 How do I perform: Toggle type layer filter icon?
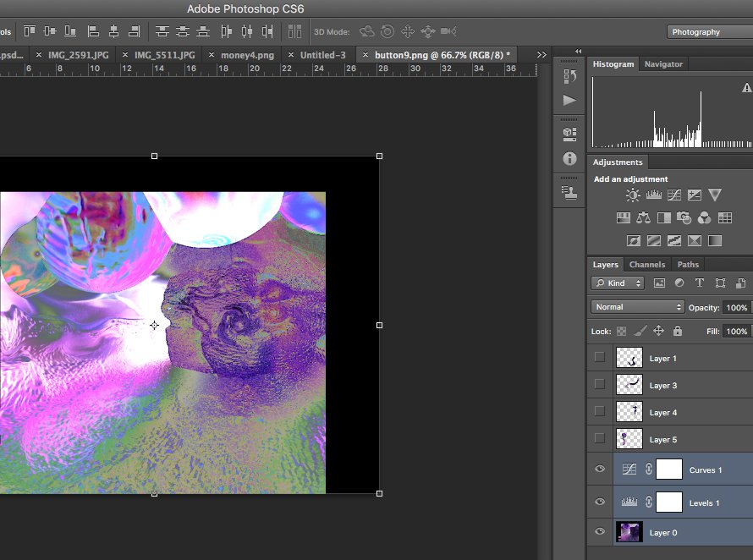tap(699, 283)
